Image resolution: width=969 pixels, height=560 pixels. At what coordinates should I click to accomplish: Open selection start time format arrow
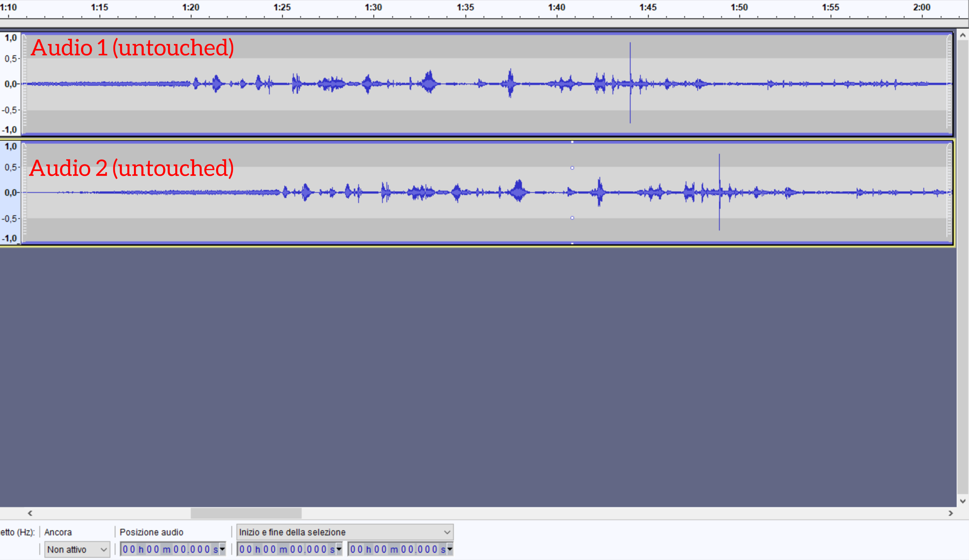[339, 549]
